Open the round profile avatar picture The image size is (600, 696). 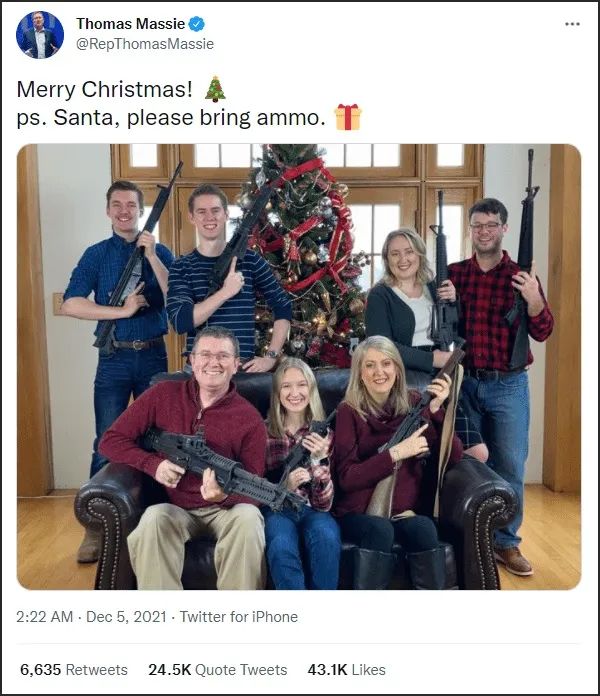39,35
